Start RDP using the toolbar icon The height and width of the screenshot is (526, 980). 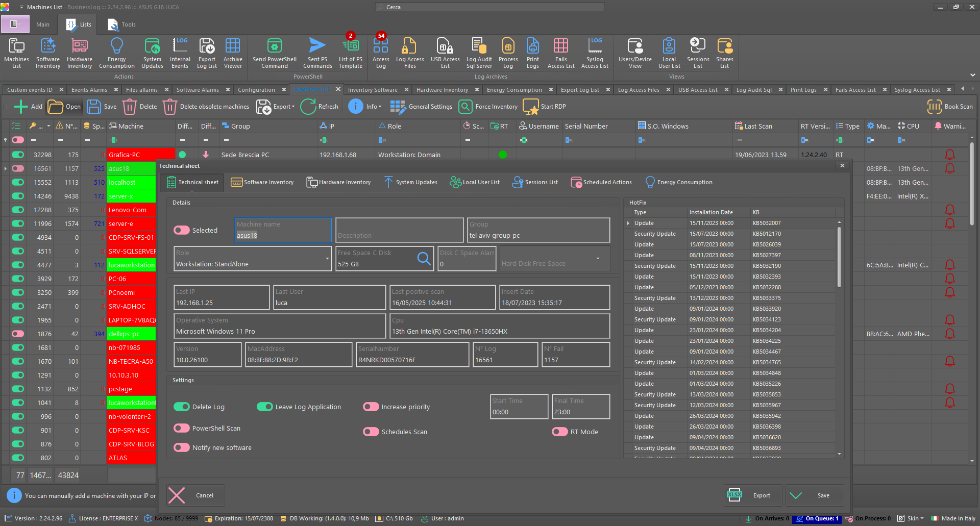click(x=532, y=107)
